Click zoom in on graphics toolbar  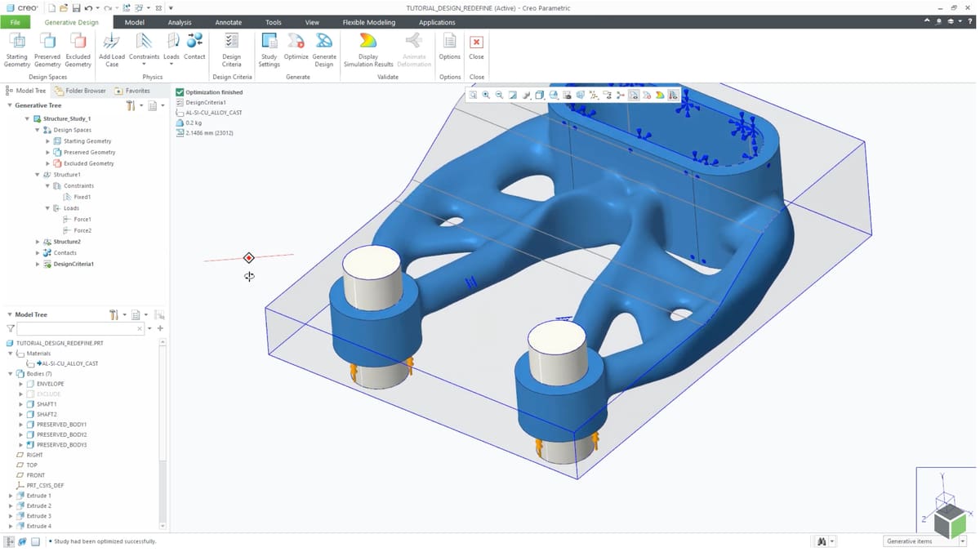coord(486,96)
